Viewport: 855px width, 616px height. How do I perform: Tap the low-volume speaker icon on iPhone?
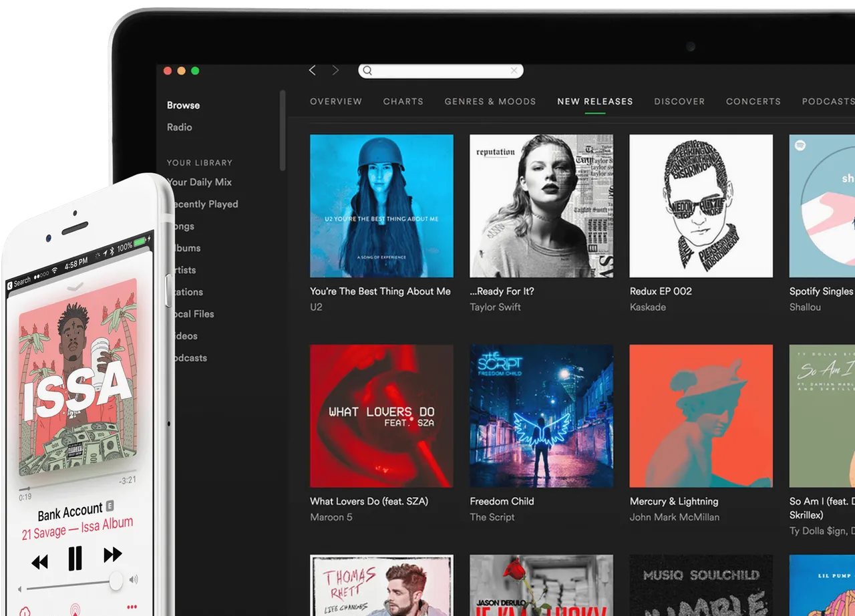click(20, 589)
